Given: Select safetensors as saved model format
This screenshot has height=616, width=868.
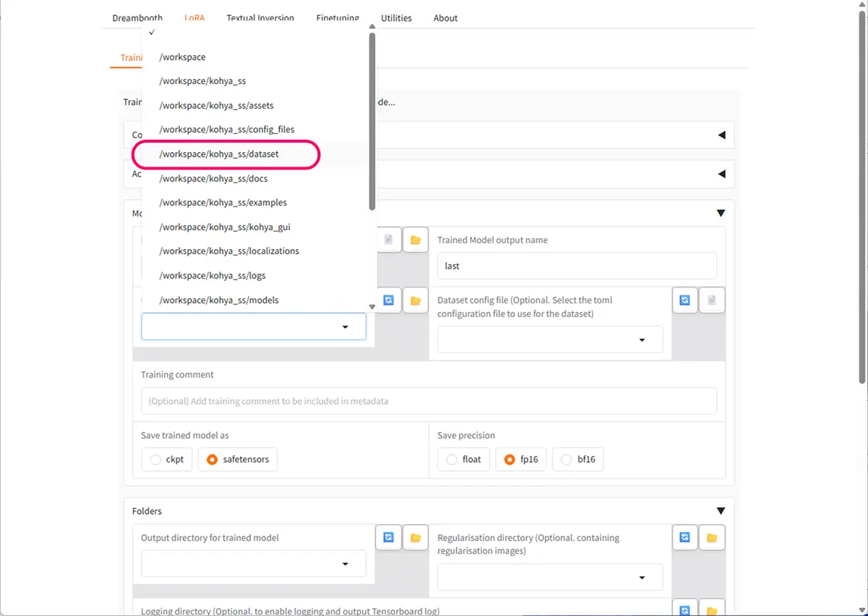Looking at the screenshot, I should (238, 459).
